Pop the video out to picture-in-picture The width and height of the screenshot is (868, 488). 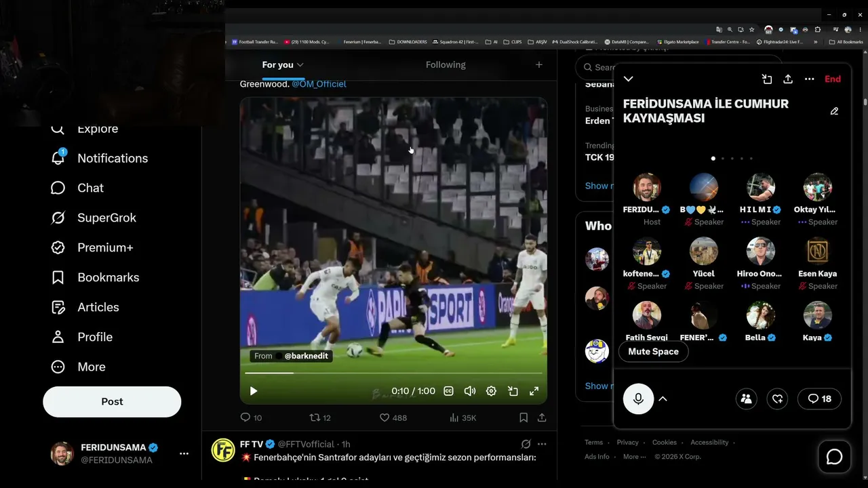513,391
